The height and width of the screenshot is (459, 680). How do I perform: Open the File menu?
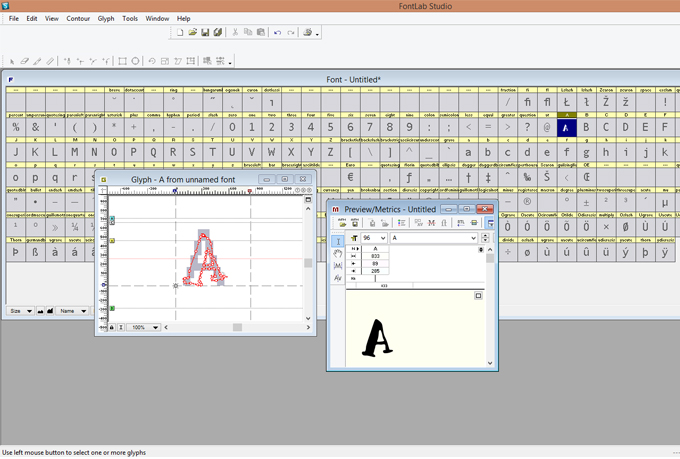point(13,19)
